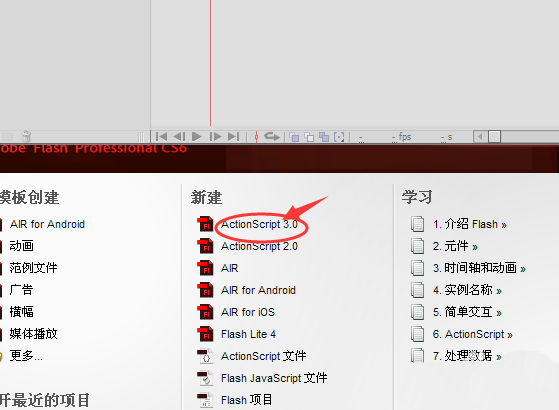Play the timeline animation
The height and width of the screenshot is (410, 559).
196,137
